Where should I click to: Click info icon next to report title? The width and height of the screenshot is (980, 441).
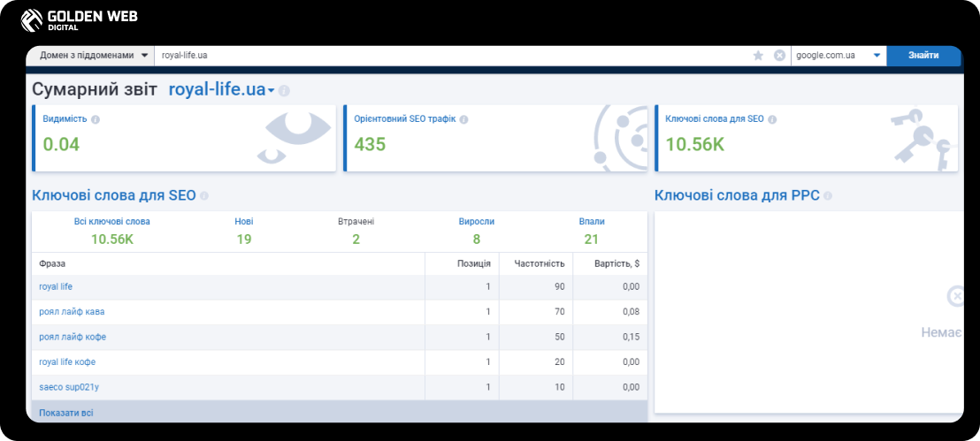coord(284,91)
